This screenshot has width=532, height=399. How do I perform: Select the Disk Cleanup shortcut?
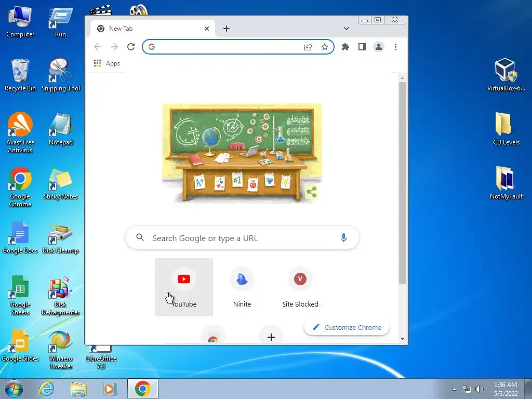60,238
